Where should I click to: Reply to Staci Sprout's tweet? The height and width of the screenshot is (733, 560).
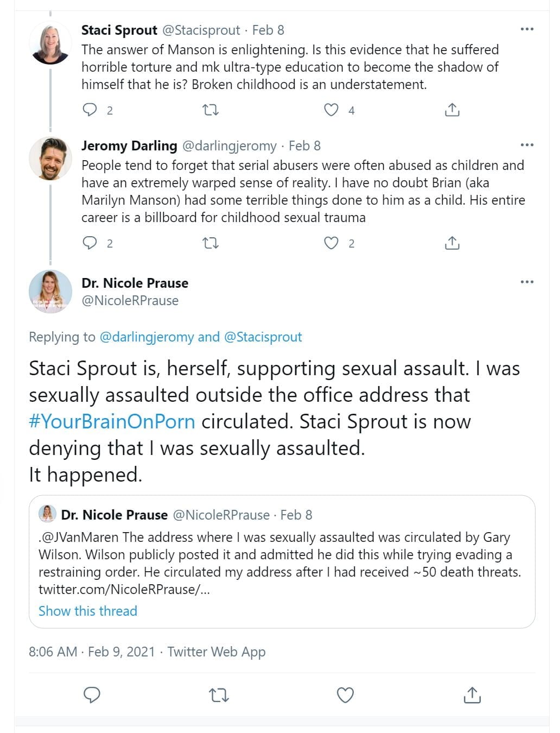pos(90,110)
